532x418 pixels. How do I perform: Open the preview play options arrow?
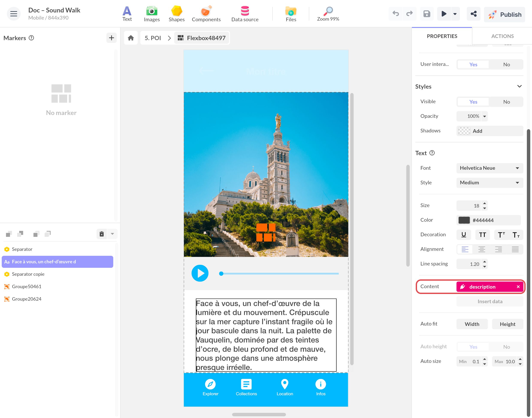tap(455, 14)
